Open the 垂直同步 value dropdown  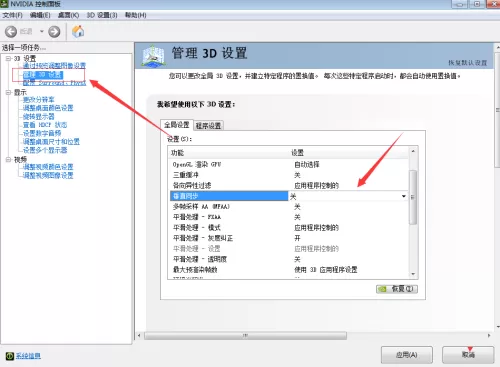click(x=404, y=196)
